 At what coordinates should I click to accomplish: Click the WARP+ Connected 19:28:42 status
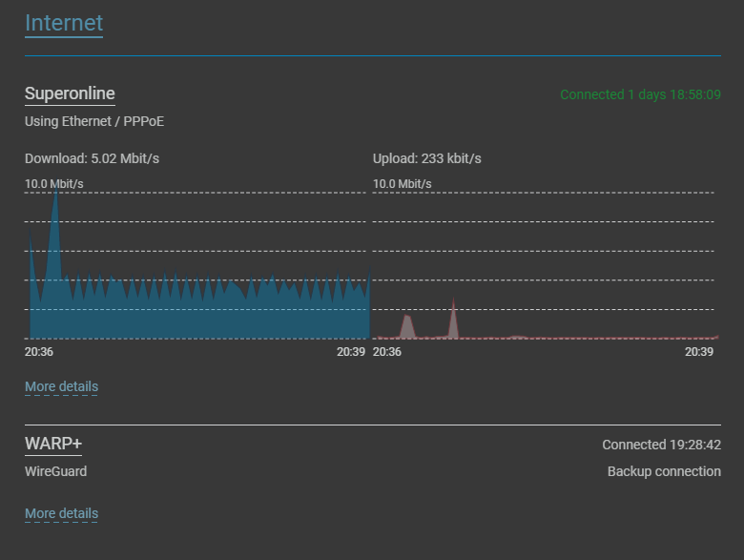[661, 445]
